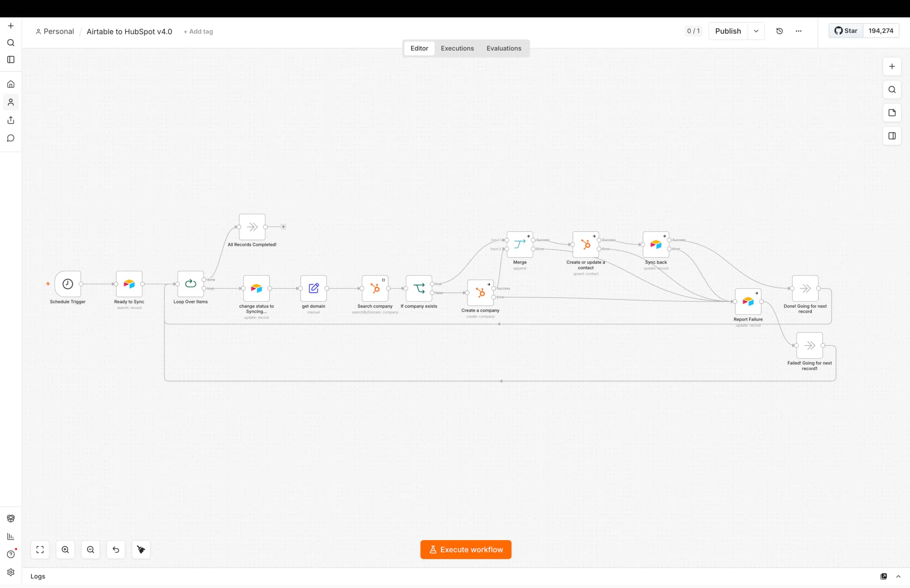Viewport: 910px width, 588px height.
Task: Expand the Logs panel chevron
Action: (898, 576)
